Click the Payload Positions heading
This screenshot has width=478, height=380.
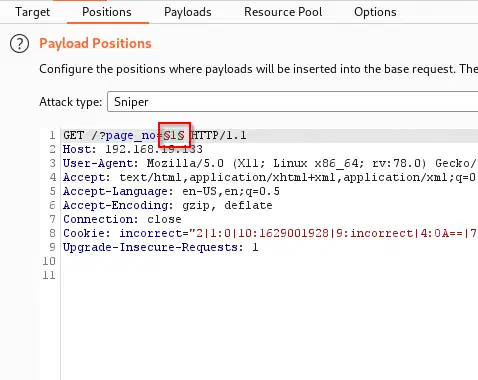(x=95, y=44)
